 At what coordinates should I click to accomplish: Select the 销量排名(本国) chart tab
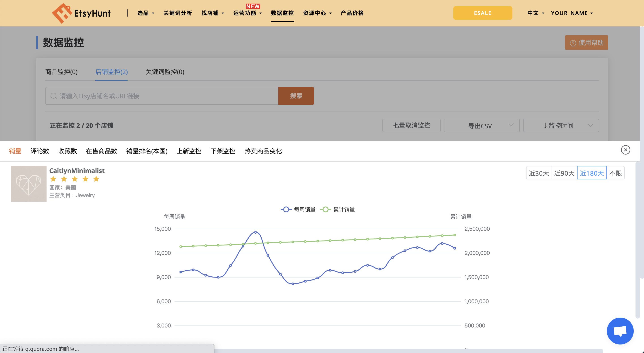pos(147,151)
